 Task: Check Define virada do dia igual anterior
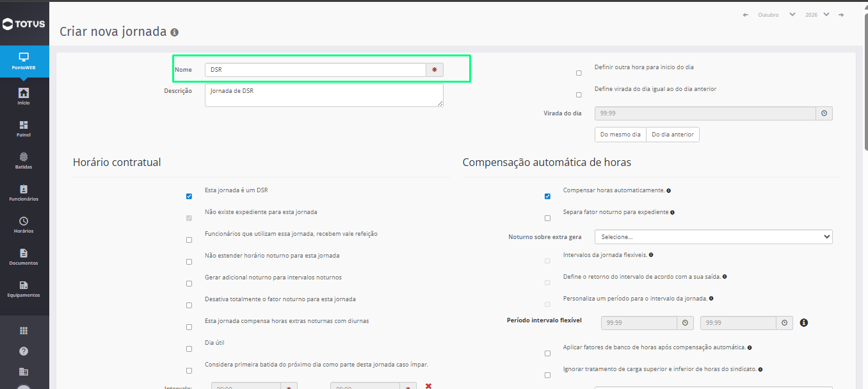579,95
